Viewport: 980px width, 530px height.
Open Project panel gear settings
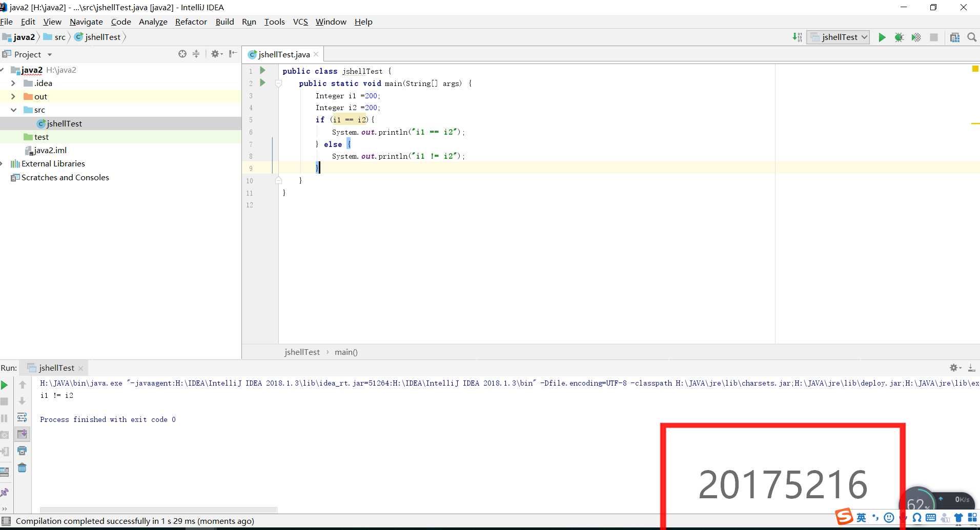tap(217, 54)
